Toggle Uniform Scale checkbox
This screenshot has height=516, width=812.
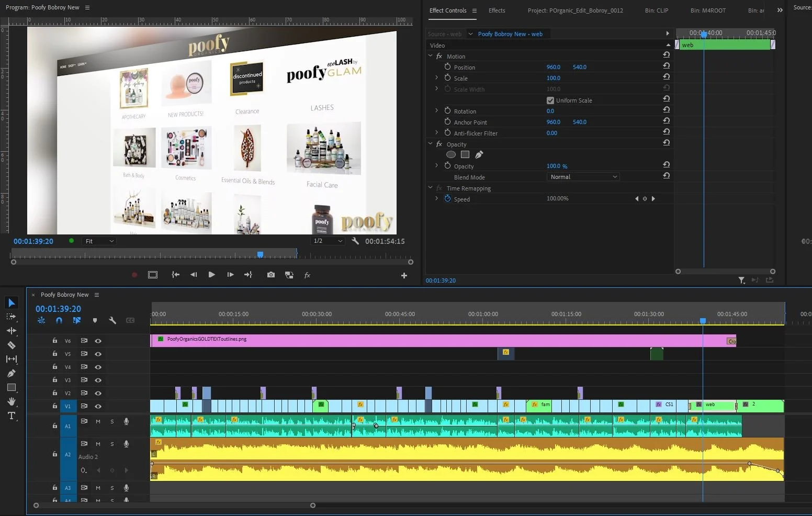[x=550, y=100]
